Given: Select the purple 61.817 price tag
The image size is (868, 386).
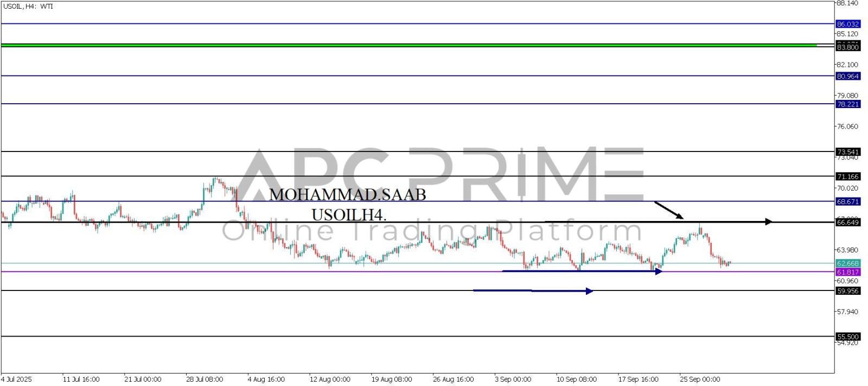Looking at the screenshot, I should pos(847,272).
